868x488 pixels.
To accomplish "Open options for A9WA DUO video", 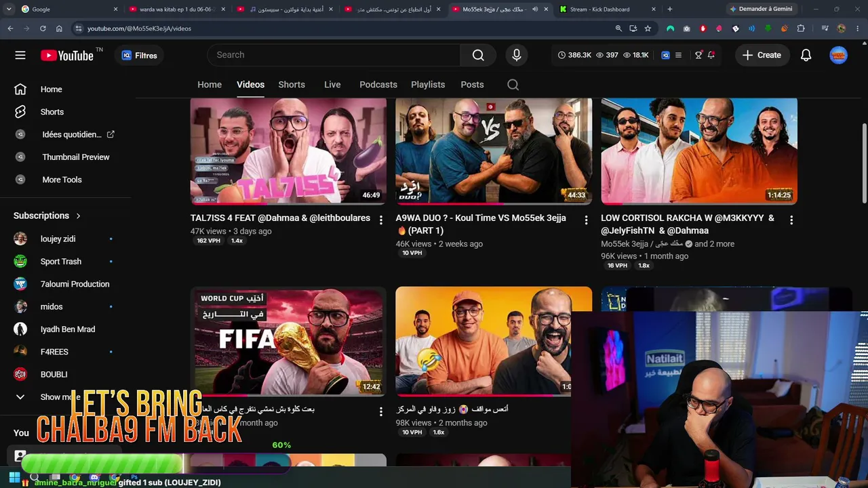I will pos(587,220).
